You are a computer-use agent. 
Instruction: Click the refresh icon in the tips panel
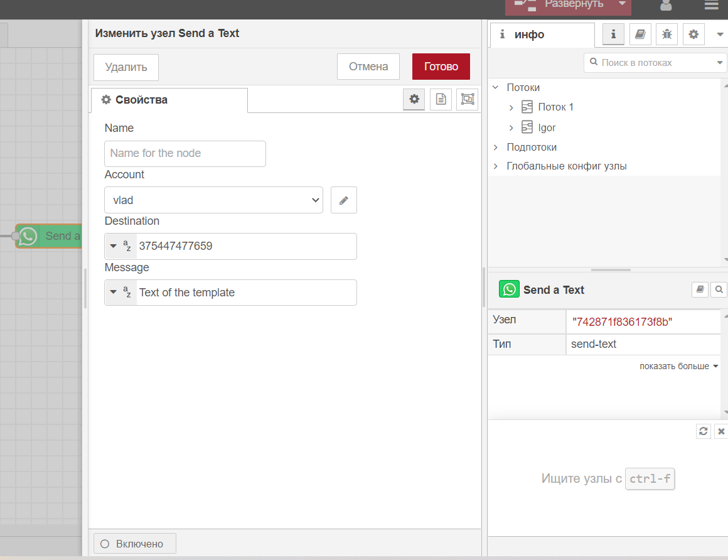tap(704, 431)
